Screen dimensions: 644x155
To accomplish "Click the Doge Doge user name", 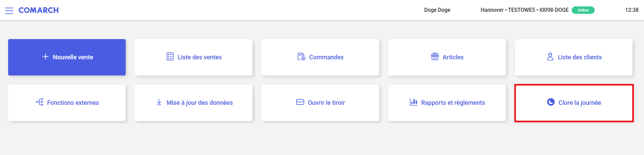I will tap(437, 10).
